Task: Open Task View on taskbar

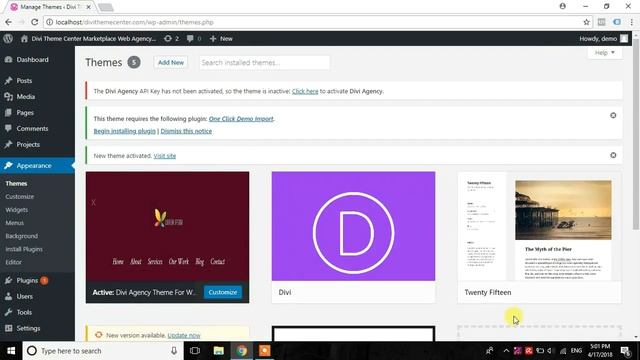Action: point(195,351)
